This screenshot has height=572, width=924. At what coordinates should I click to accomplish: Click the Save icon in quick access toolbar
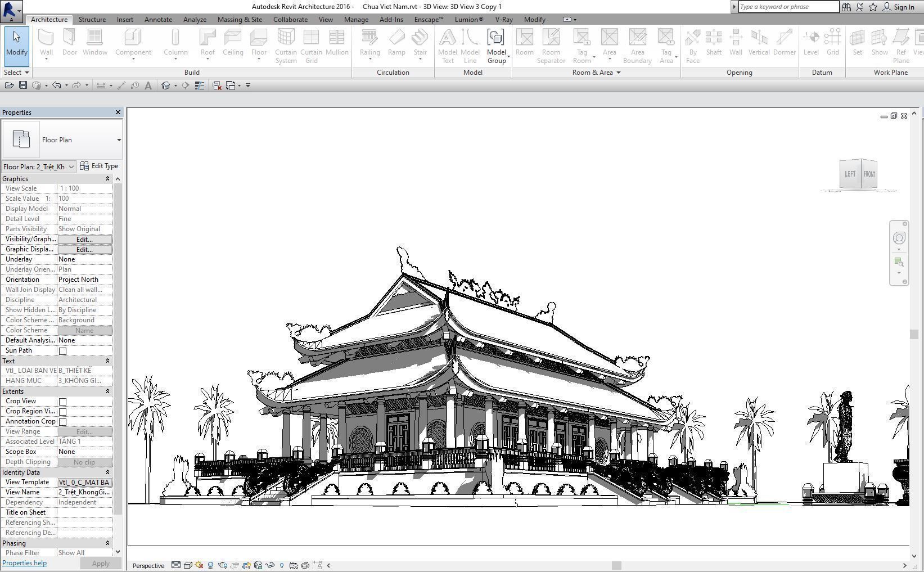point(23,85)
